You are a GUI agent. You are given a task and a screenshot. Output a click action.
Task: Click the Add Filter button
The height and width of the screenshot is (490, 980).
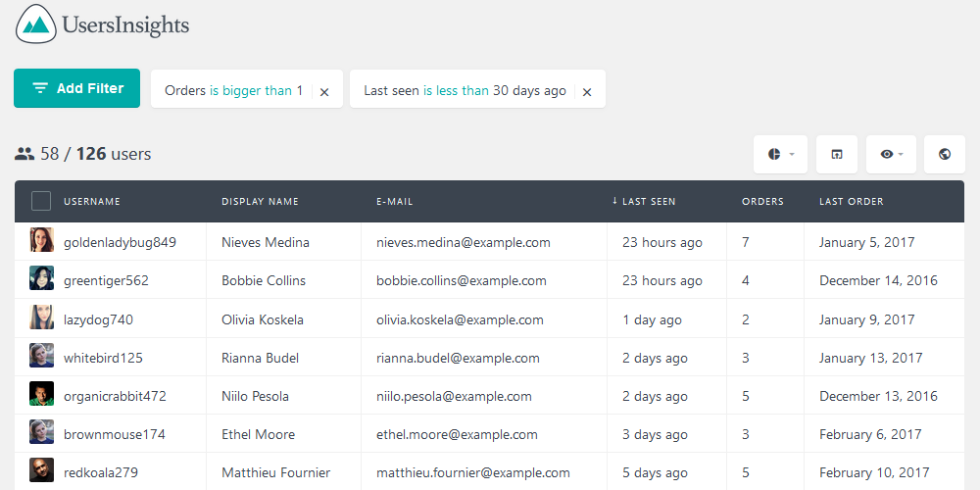point(77,88)
